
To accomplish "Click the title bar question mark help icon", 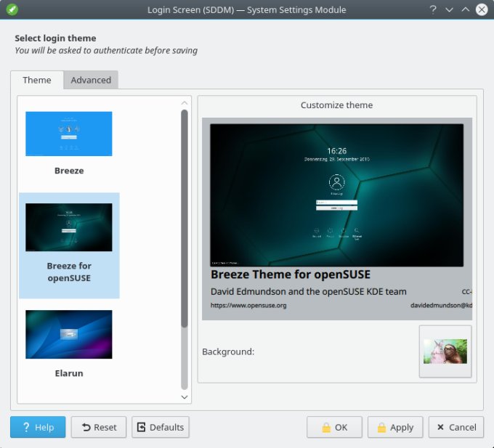I will pyautogui.click(x=433, y=10).
